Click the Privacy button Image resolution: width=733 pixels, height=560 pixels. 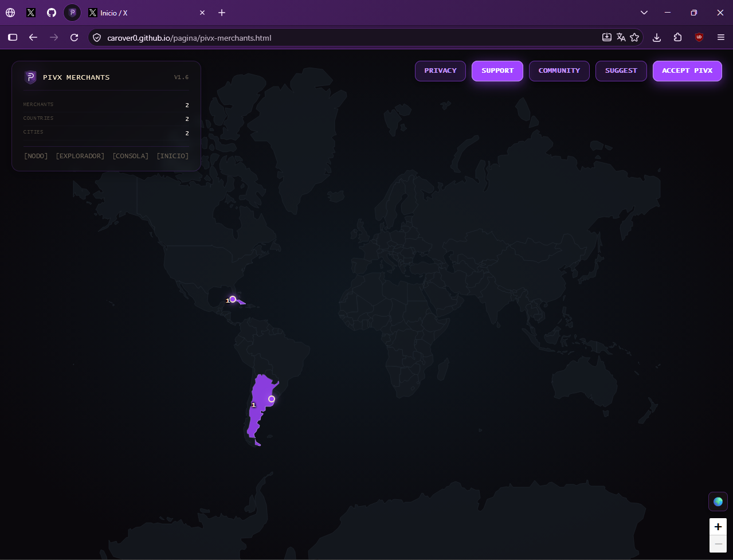click(440, 71)
